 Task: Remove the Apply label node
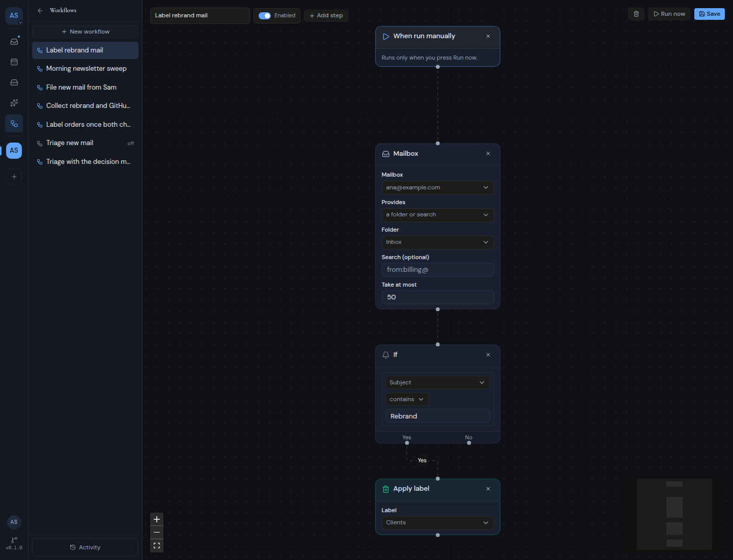click(488, 489)
